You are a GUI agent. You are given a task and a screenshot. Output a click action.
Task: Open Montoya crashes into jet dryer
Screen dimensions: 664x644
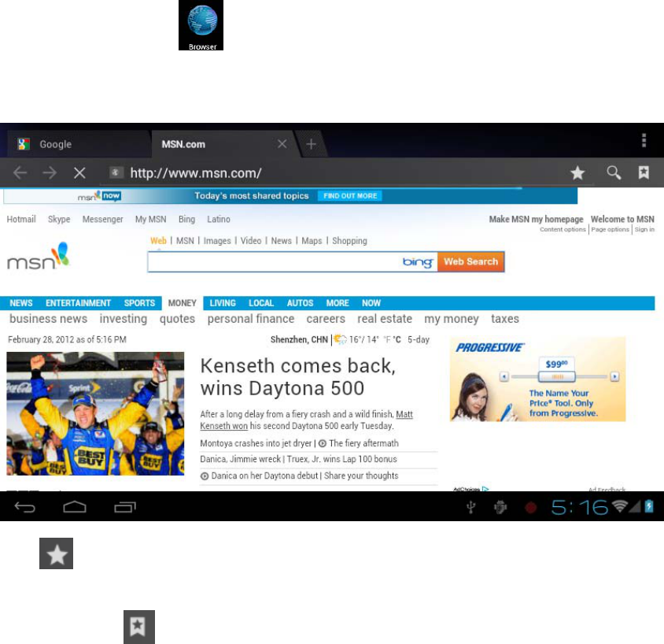coord(256,443)
